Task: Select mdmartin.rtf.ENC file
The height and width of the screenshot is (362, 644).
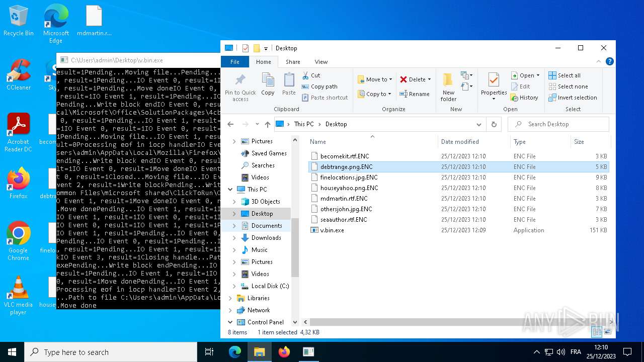Action: (458, 199)
